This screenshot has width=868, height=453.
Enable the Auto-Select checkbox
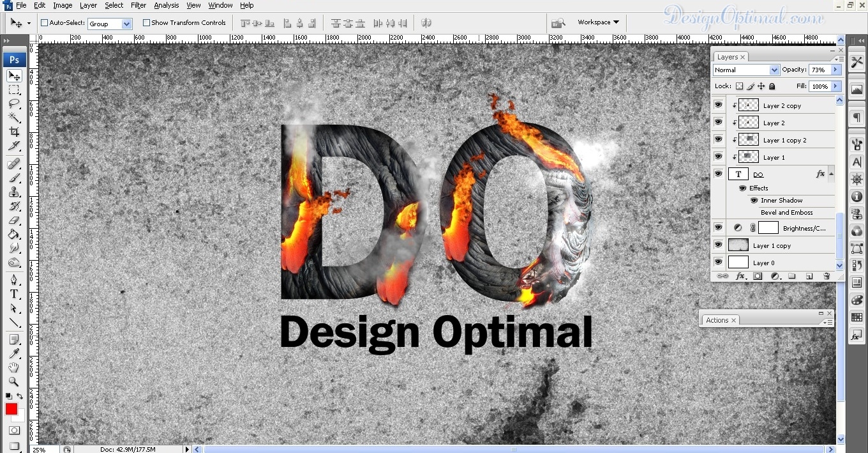click(x=45, y=23)
